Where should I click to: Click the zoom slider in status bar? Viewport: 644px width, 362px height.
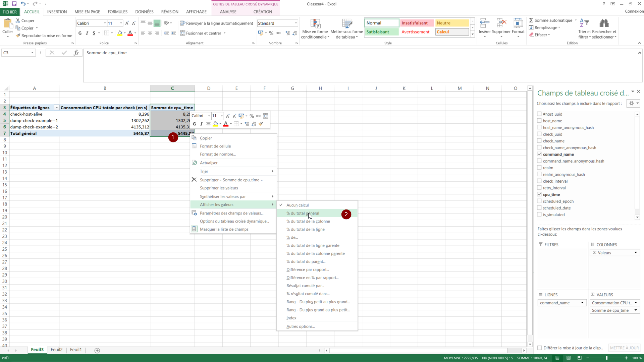pos(607,358)
